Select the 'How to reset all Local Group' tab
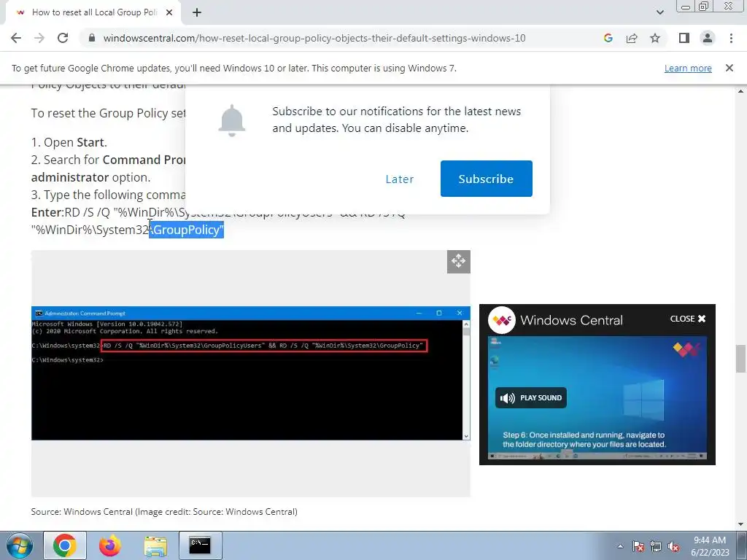This screenshot has height=560, width=747. pos(94,13)
